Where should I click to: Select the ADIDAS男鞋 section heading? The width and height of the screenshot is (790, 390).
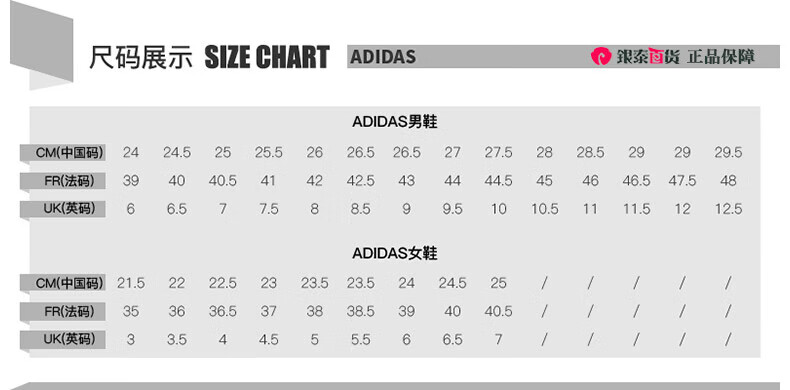(x=394, y=122)
